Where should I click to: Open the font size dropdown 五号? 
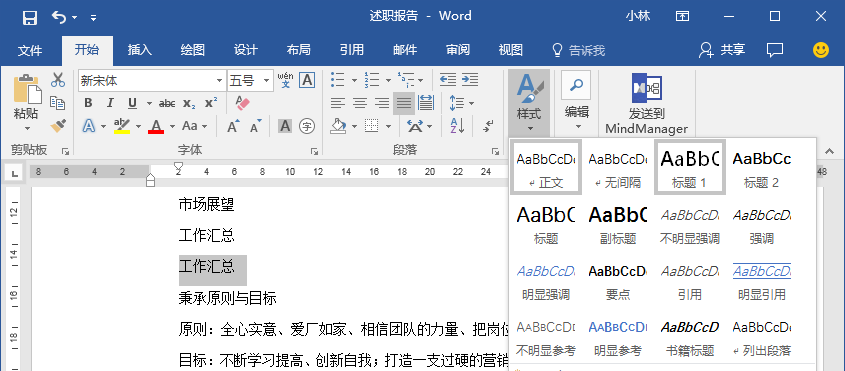pyautogui.click(x=267, y=81)
